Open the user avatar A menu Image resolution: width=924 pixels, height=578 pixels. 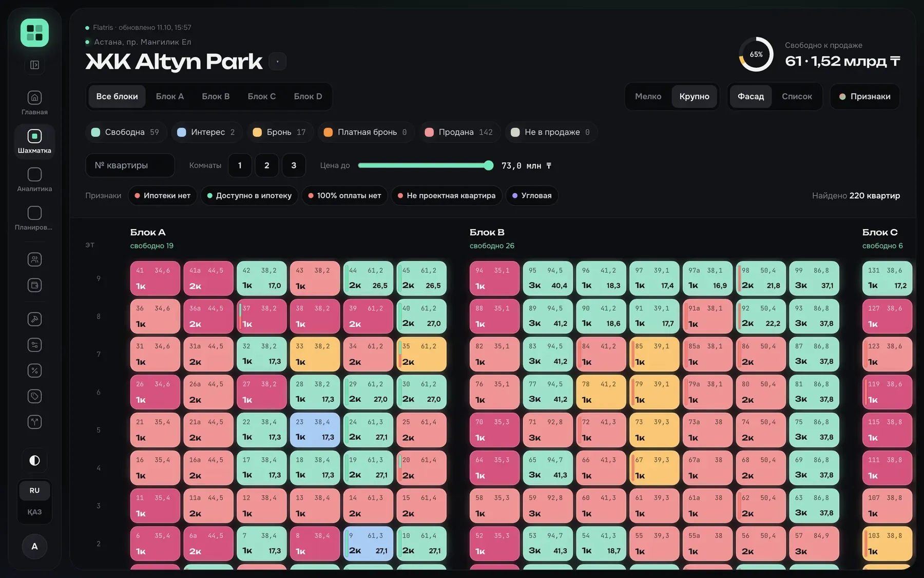point(34,546)
